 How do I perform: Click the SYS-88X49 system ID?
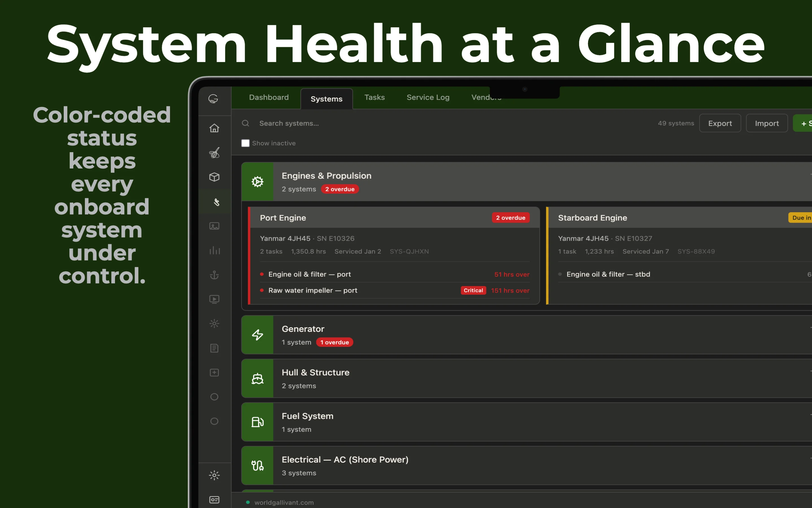pos(696,251)
